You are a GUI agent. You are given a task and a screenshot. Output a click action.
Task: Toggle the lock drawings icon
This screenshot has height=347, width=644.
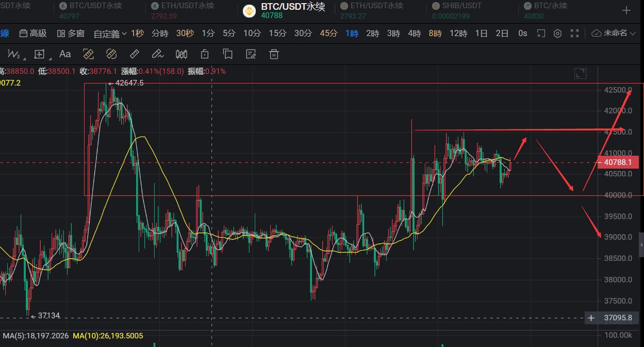(x=205, y=54)
